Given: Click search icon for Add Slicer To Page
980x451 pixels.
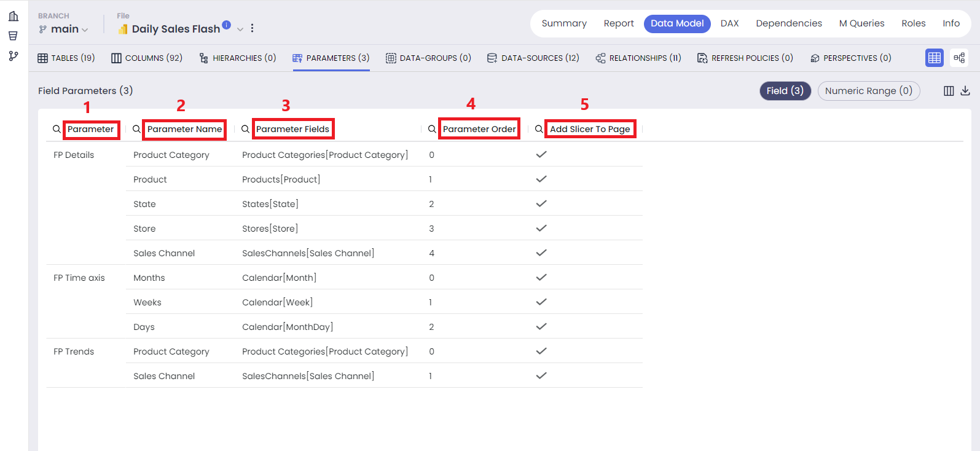Looking at the screenshot, I should (x=539, y=129).
